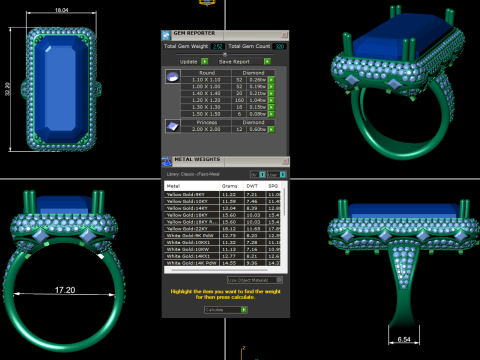The height and width of the screenshot is (360, 480).
Task: Click the Gem Reporter slider handle
Action: coord(225,54)
